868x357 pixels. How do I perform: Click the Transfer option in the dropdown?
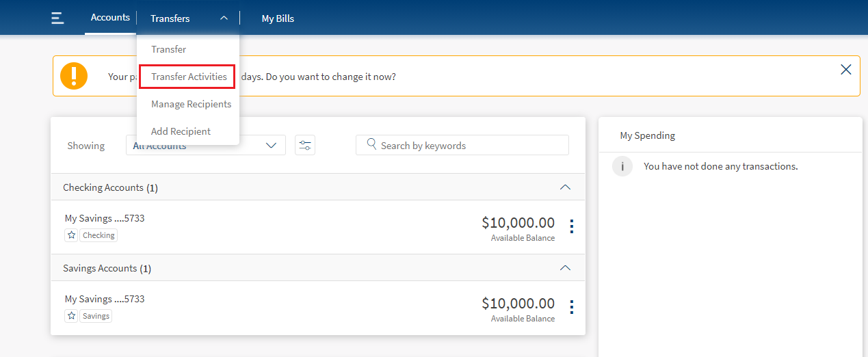168,49
